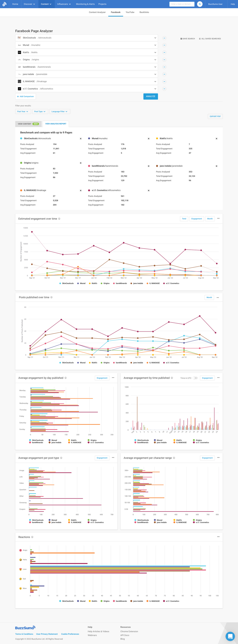
Task: Open the live chat widget
Action: coord(230,636)
